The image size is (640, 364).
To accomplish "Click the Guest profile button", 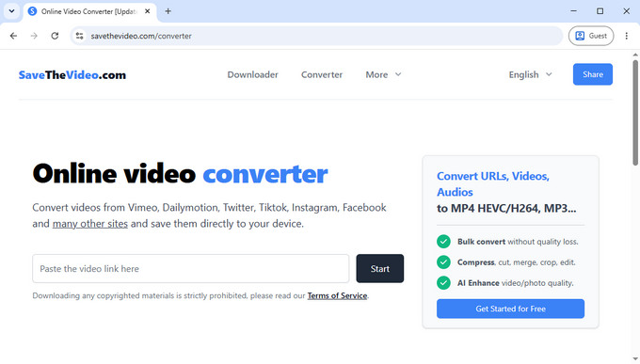I will pos(591,36).
